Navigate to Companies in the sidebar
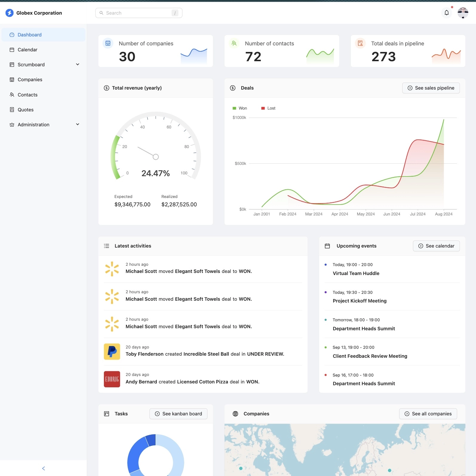476x476 pixels. [44, 79]
